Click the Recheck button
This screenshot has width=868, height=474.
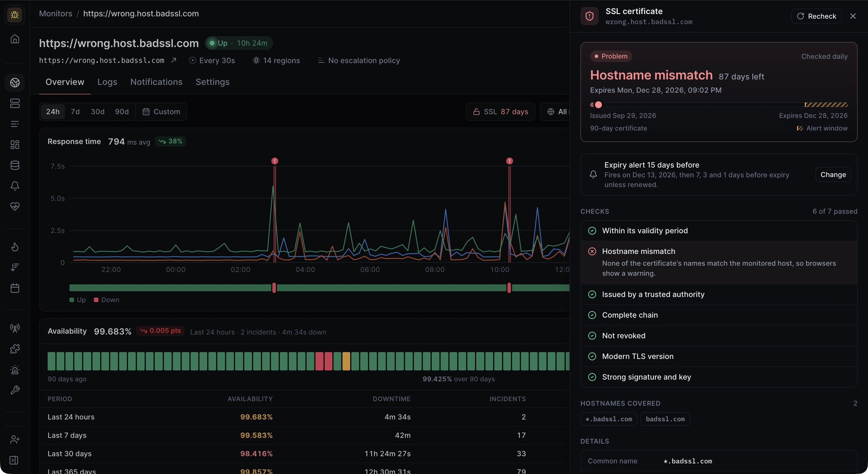(816, 16)
